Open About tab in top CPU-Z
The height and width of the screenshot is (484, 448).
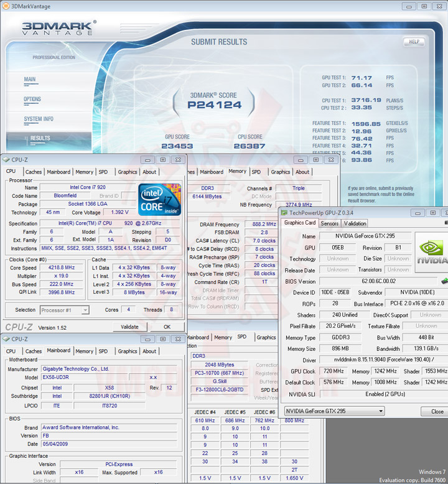(x=149, y=172)
